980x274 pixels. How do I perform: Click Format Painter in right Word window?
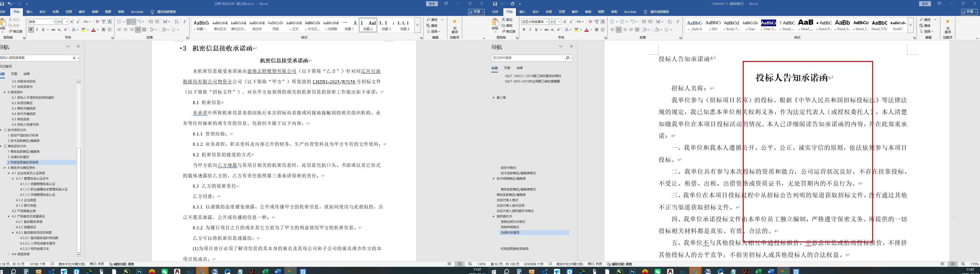509,32
